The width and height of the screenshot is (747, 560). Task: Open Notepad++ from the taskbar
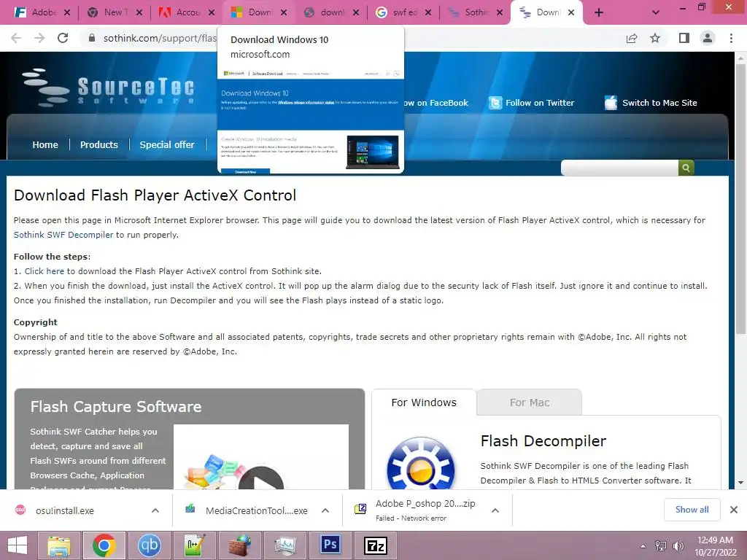(x=194, y=545)
